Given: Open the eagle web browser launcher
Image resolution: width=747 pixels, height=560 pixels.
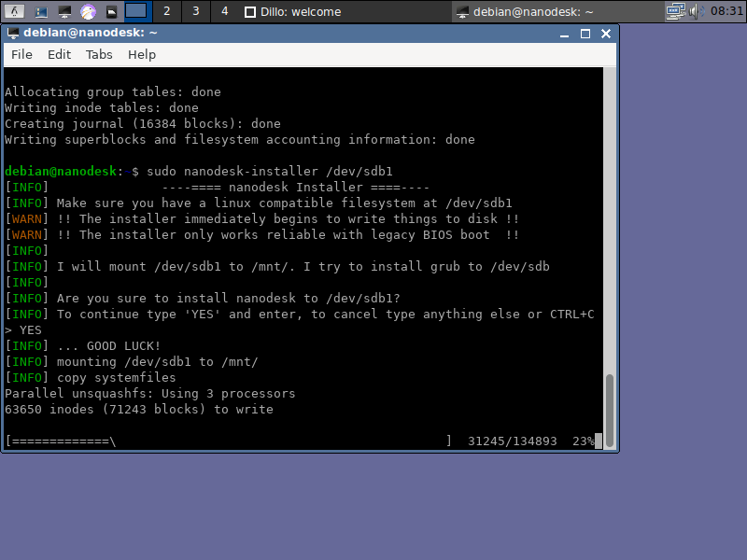Looking at the screenshot, I should [x=88, y=11].
